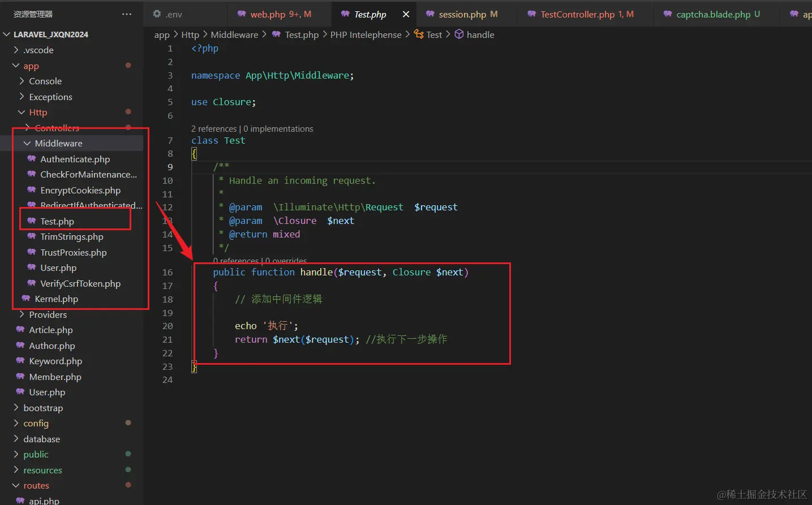Image resolution: width=812 pixels, height=505 pixels.
Task: Open CheckForMaintenance file in the tree
Action: (88, 174)
